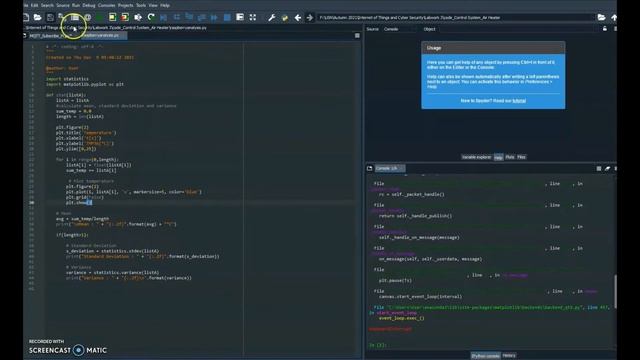Run current line debug step icon
The image size is (640, 360).
pyautogui.click(x=177, y=18)
